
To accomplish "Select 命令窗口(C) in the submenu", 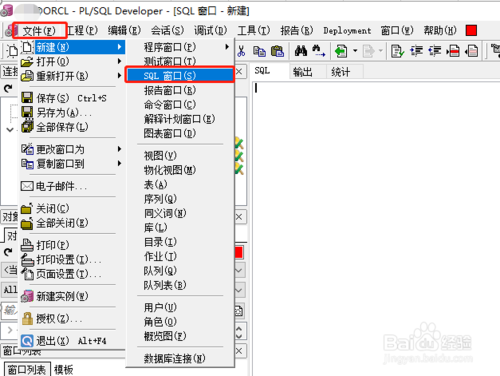I will click(x=180, y=105).
